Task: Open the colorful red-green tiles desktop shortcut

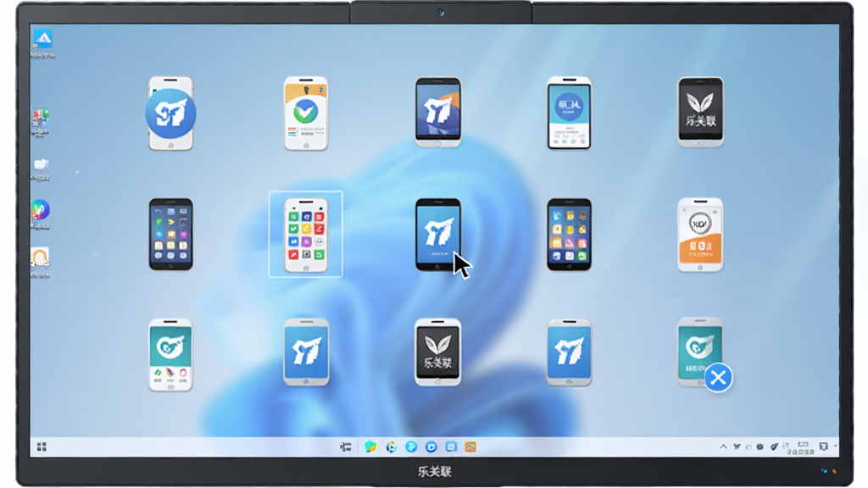Action: pos(40,118)
